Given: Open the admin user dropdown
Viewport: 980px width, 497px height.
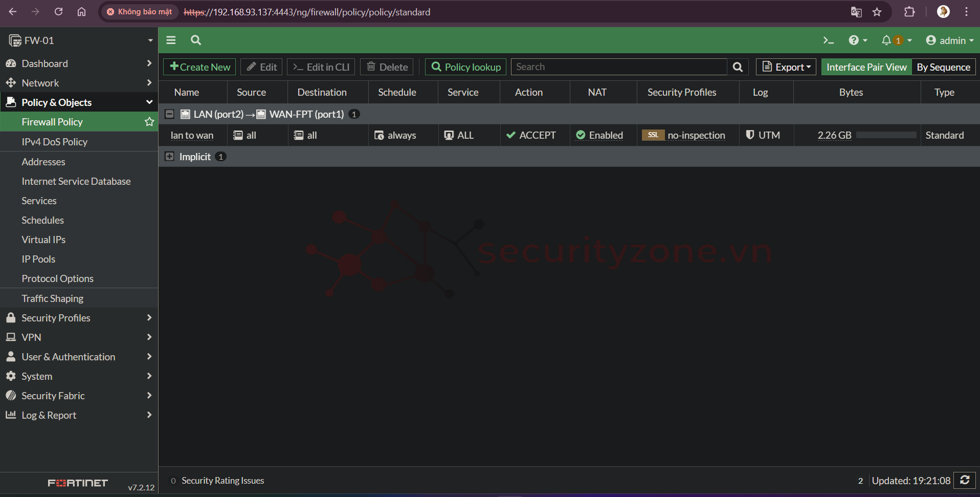Looking at the screenshot, I should 949,40.
